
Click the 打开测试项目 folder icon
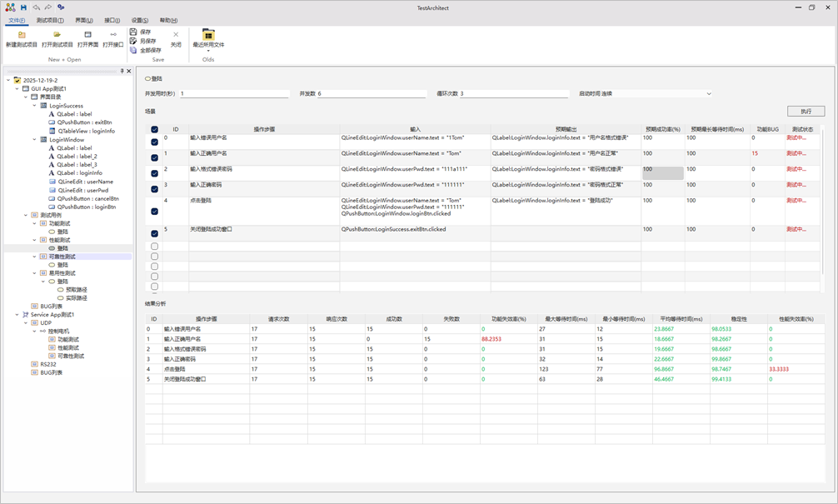click(57, 35)
